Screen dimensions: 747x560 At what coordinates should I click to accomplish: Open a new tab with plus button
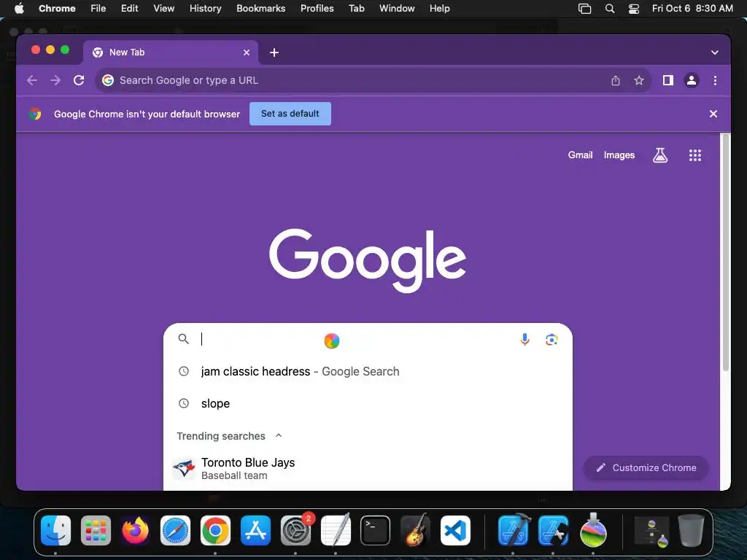coord(274,52)
